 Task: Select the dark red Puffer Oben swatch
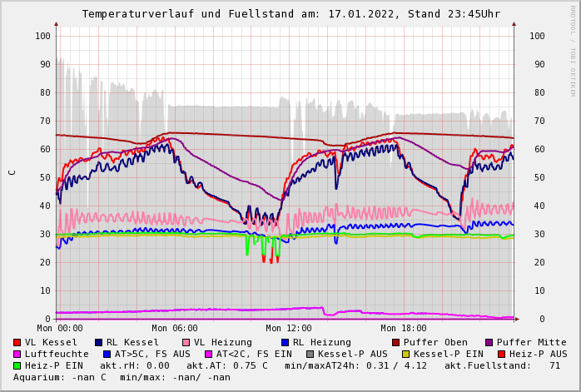pyautogui.click(x=396, y=342)
